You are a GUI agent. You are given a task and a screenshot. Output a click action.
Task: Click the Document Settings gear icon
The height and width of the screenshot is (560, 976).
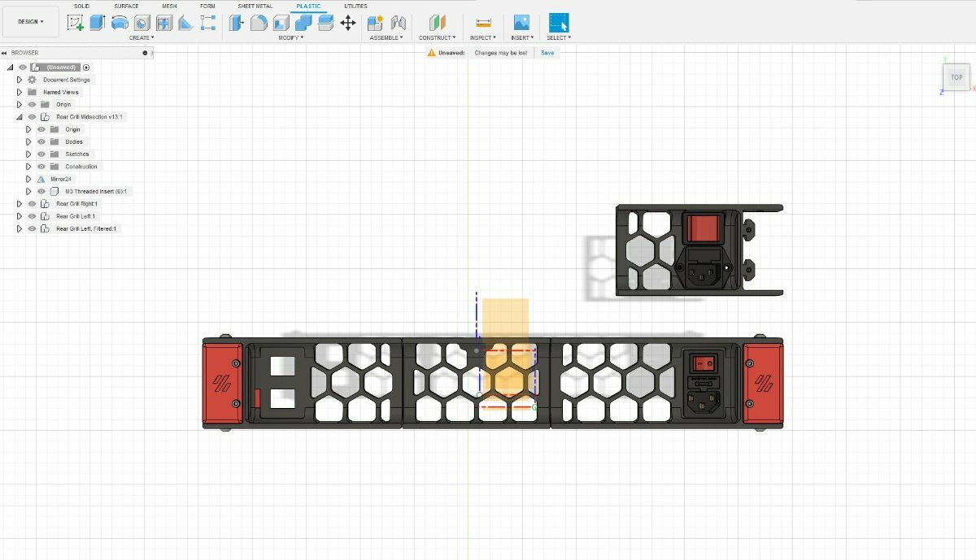[x=32, y=80]
